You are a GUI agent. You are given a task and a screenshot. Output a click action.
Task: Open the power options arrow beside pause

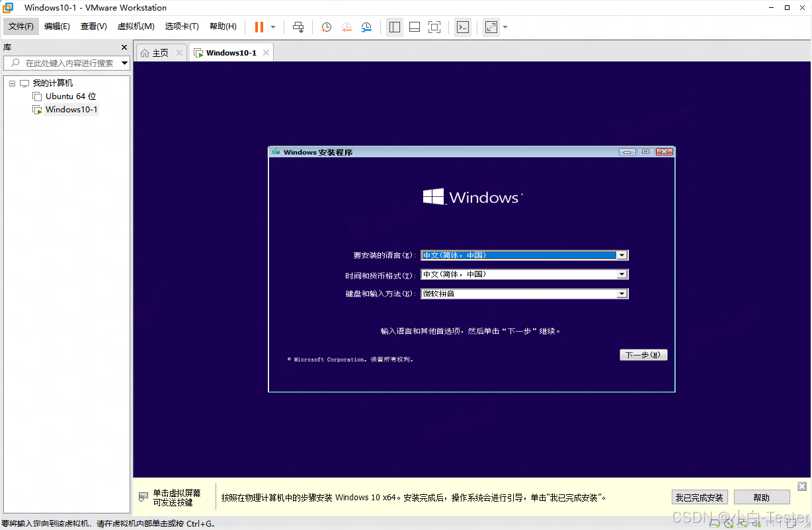273,27
